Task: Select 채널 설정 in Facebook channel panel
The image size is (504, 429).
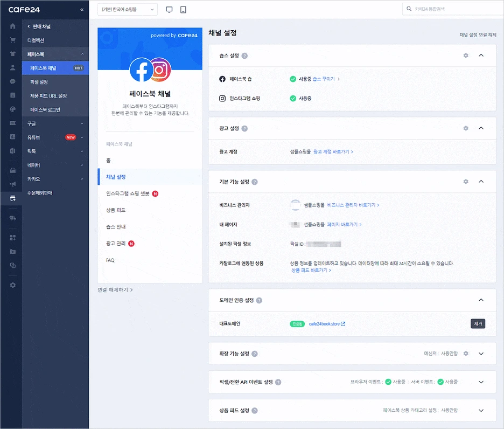Action: click(x=150, y=177)
